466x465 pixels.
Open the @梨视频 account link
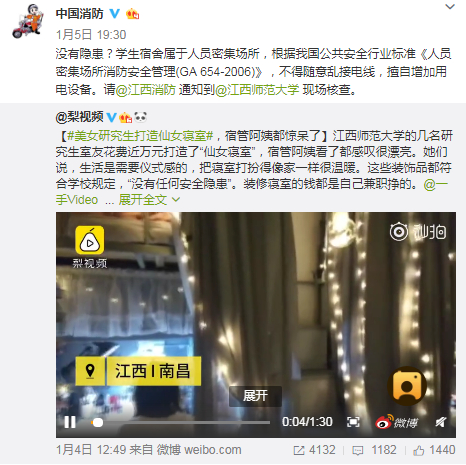80,117
